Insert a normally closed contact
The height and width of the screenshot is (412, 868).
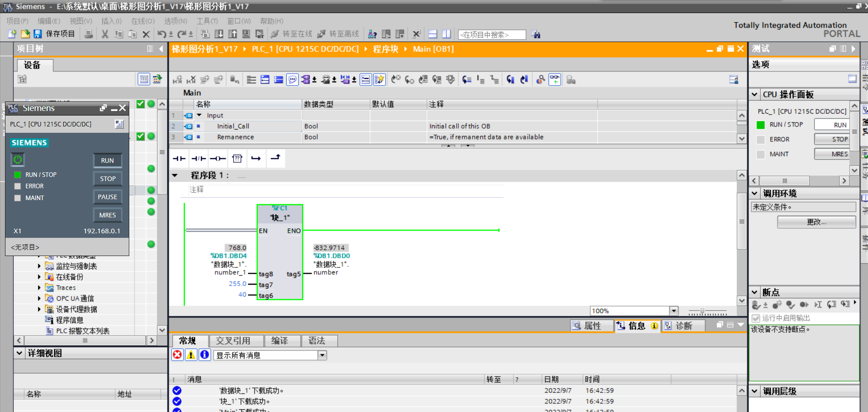198,158
